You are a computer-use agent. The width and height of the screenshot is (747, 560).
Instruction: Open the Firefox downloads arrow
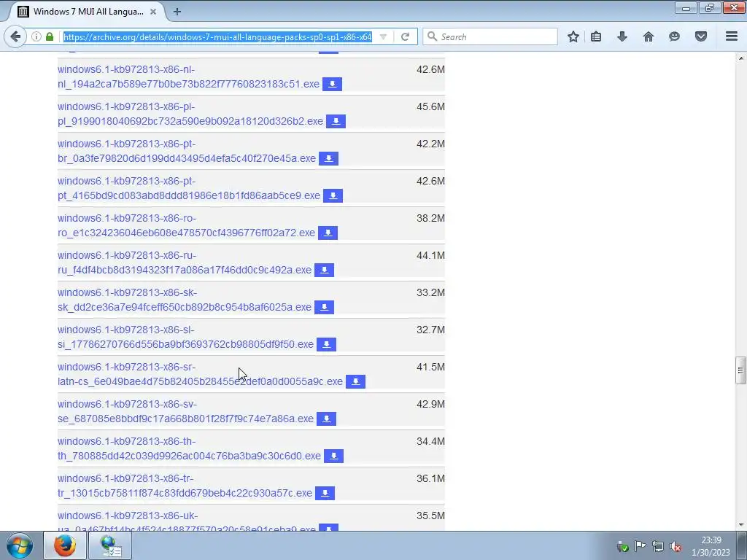(622, 36)
